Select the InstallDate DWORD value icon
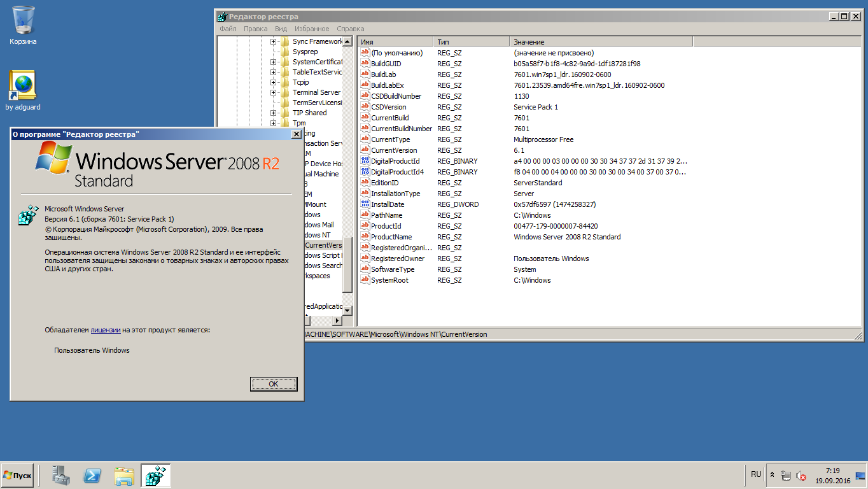 pos(365,204)
